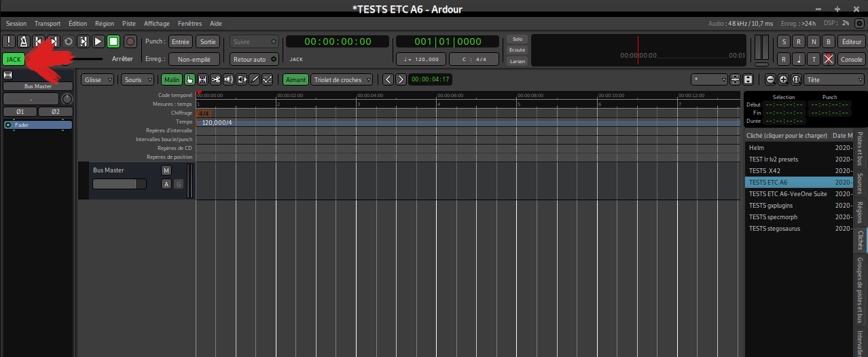Click the Bus Master pan knob
868x357 pixels.
67,99
